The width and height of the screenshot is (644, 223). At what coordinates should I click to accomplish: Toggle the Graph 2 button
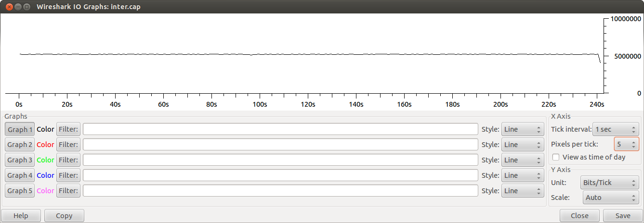[20, 145]
